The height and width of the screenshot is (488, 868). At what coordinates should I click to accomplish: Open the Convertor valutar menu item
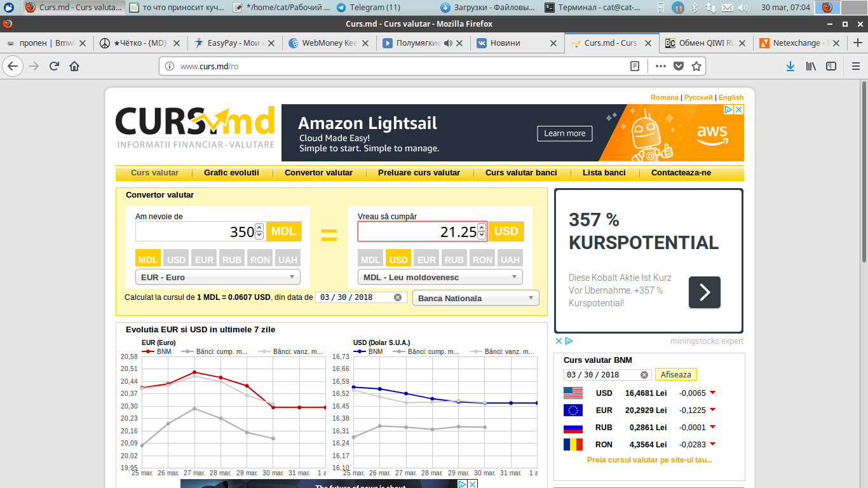point(318,173)
